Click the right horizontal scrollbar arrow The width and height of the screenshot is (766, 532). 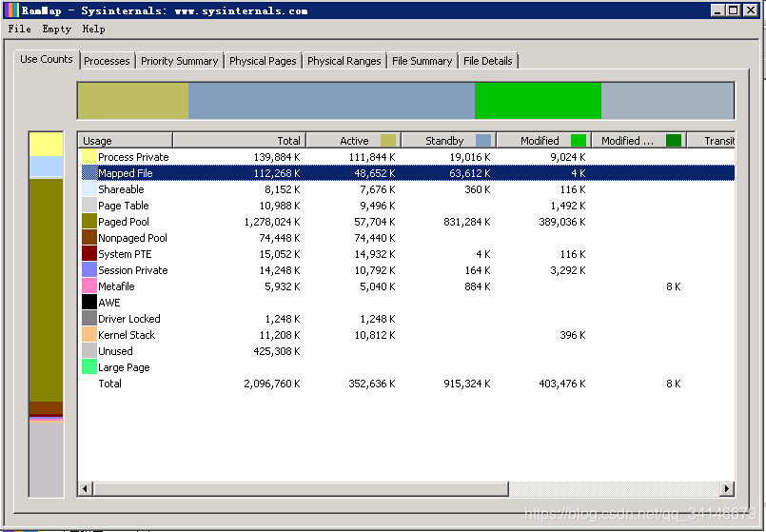pos(727,488)
